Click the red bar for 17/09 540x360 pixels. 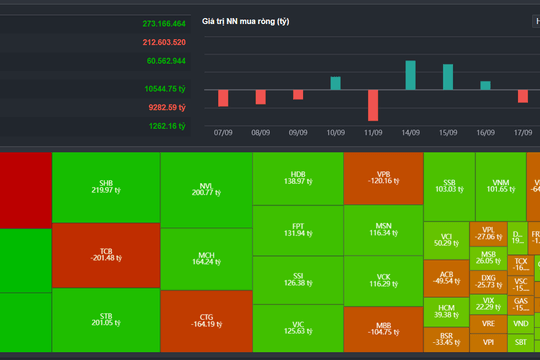(523, 96)
